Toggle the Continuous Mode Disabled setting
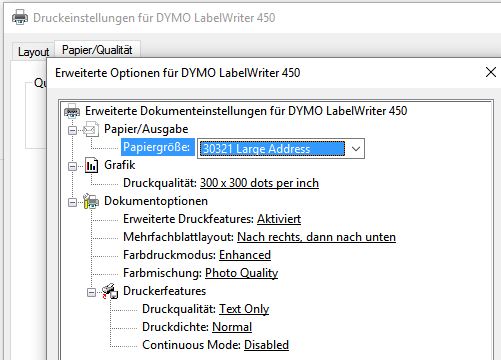 (x=266, y=345)
